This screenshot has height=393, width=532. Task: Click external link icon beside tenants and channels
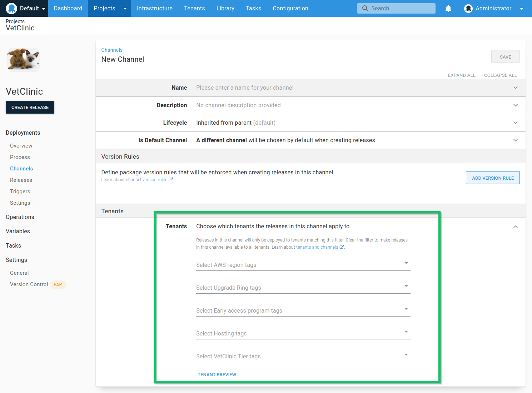click(x=342, y=247)
